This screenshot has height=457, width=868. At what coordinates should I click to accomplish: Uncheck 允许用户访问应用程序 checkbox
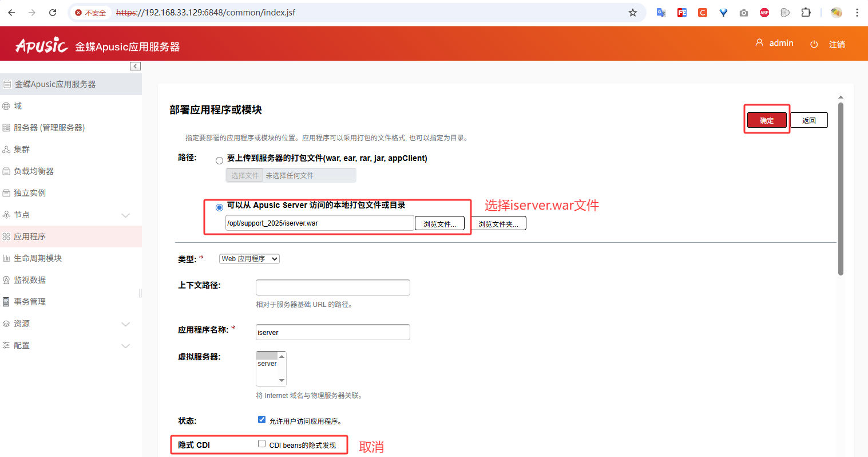261,420
